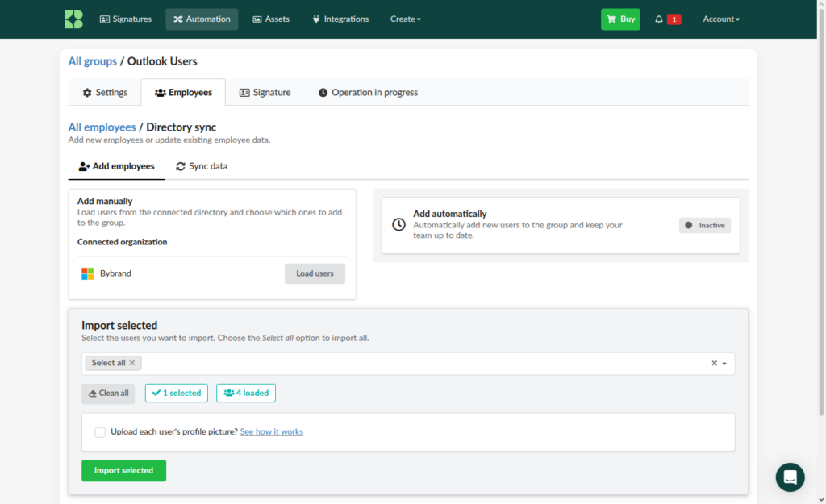Open the Signature tab
Screen dimensions: 826x504
[x=265, y=93]
